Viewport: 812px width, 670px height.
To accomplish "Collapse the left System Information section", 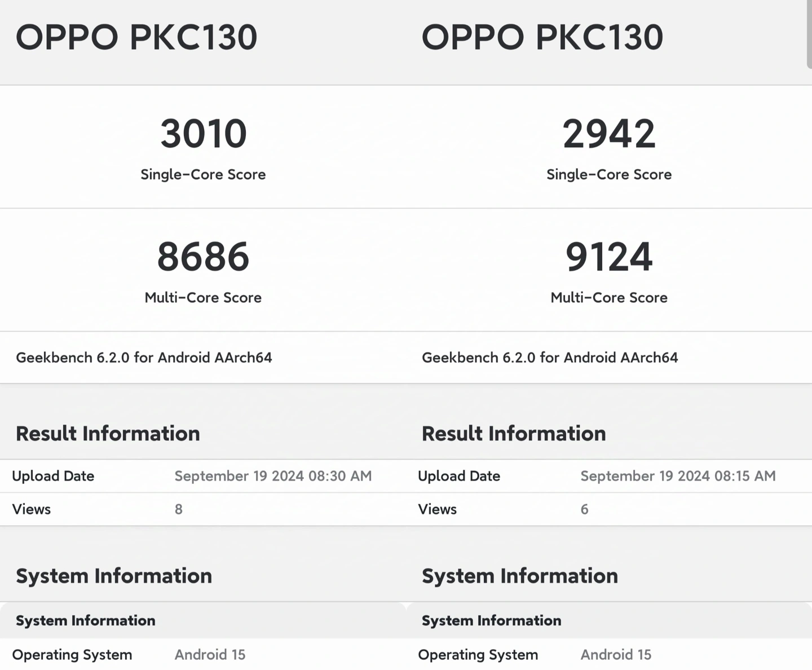I will point(114,576).
